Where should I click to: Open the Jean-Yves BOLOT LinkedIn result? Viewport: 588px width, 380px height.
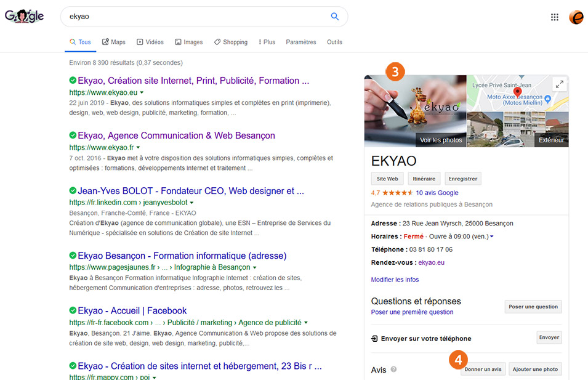(x=190, y=191)
